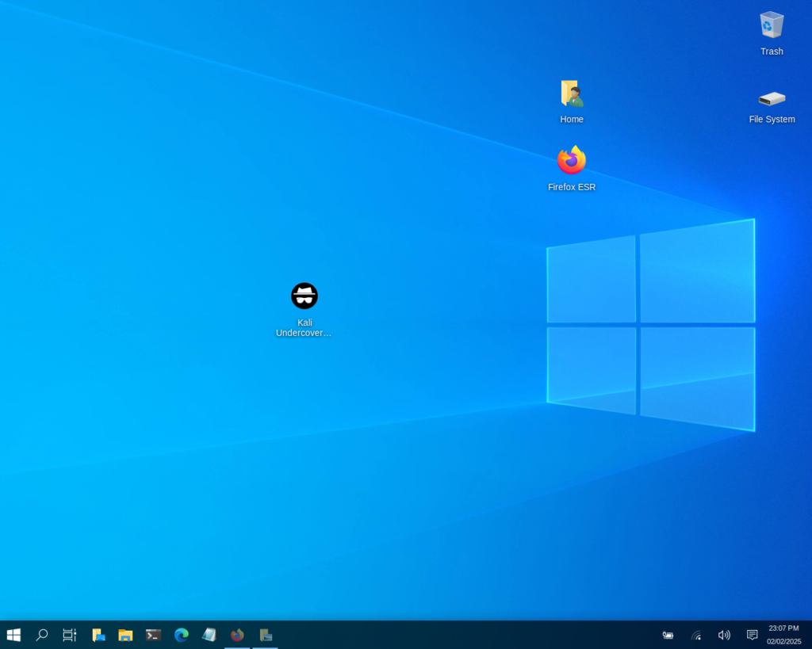Open the wireless network tray icon
812x649 pixels.
[696, 635]
